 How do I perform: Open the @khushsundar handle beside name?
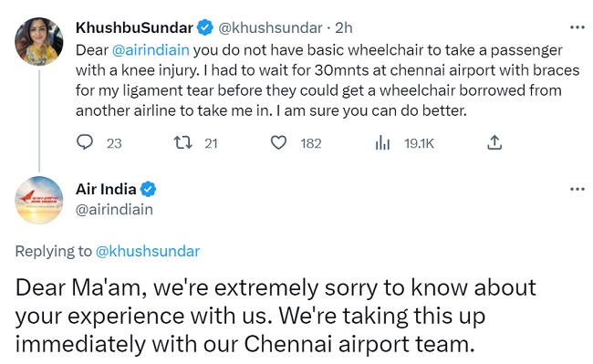coord(270,27)
